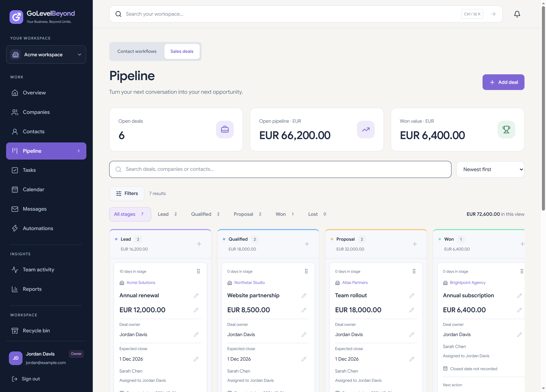The image size is (546, 392).
Task: Edit the Annual renewal deal title
Action: tap(196, 296)
